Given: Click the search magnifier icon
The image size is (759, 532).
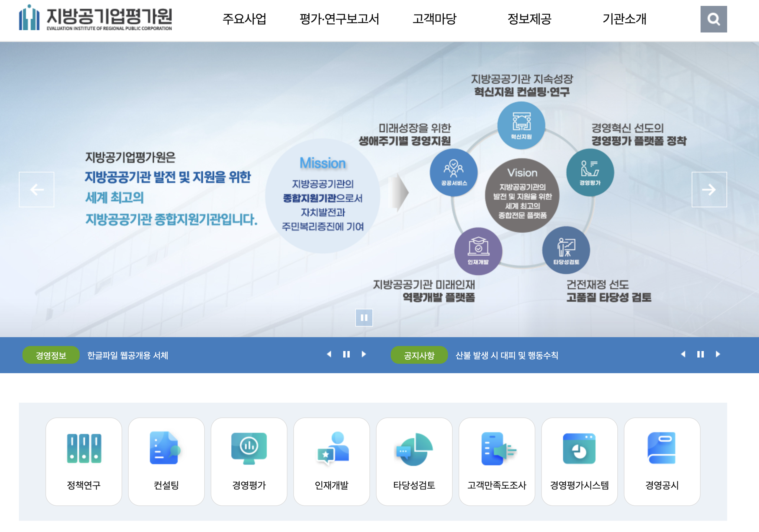Looking at the screenshot, I should pos(713,19).
